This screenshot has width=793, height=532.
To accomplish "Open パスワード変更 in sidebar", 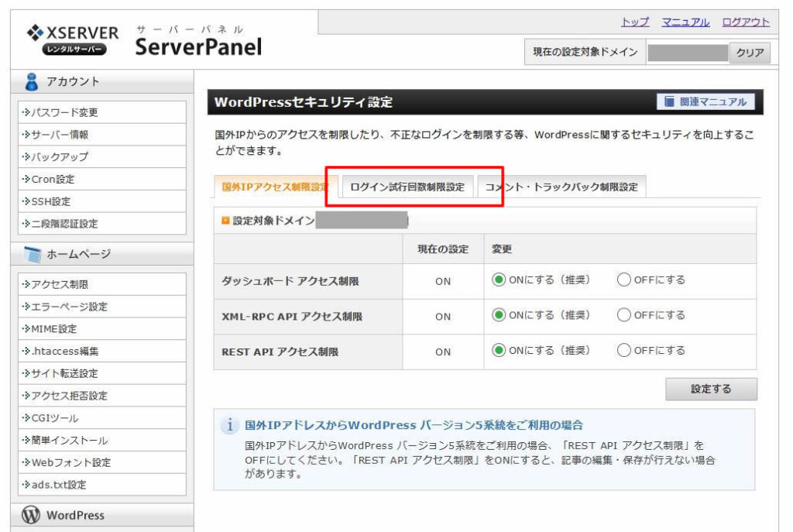I will [102, 112].
